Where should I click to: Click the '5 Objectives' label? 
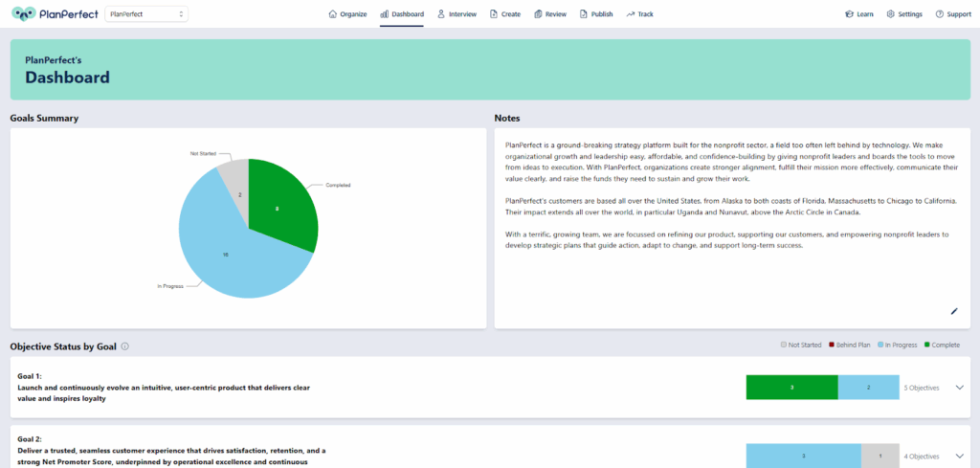click(x=922, y=388)
